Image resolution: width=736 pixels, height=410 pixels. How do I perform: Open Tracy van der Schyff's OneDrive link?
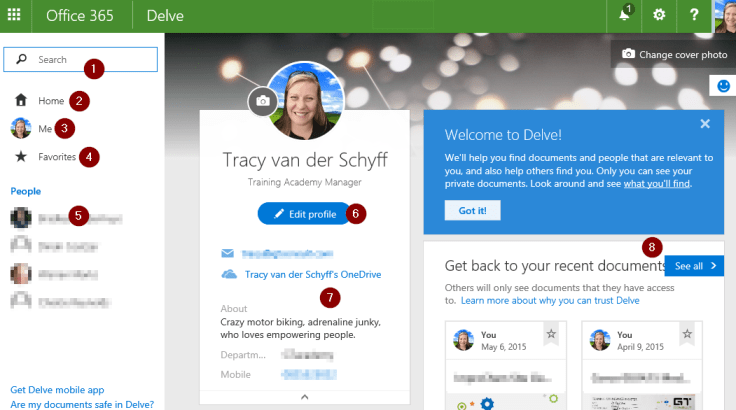coord(312,274)
